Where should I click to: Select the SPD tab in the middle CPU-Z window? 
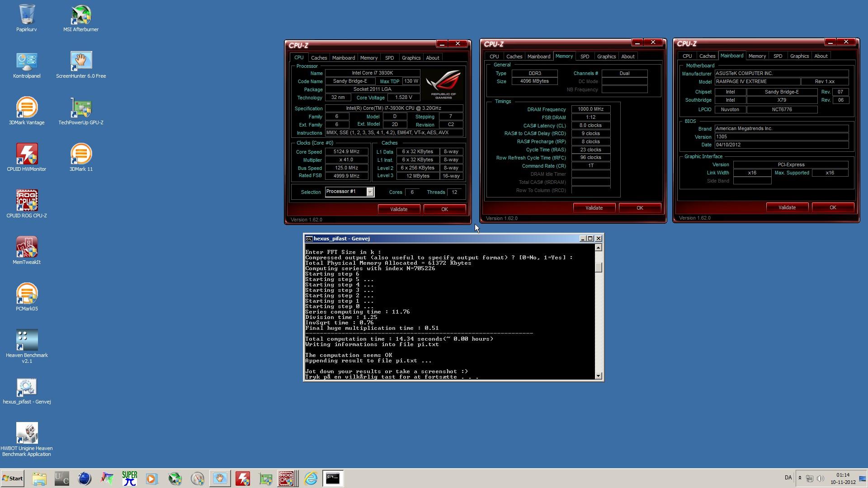click(x=585, y=56)
